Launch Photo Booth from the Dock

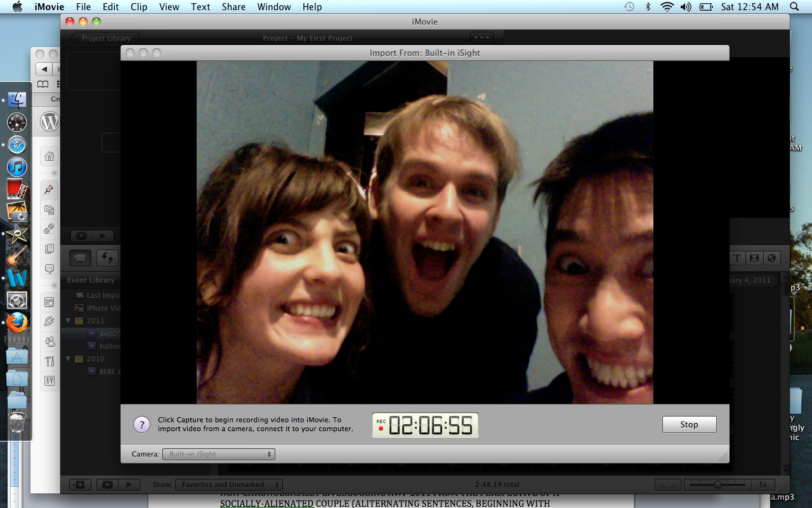(x=17, y=189)
